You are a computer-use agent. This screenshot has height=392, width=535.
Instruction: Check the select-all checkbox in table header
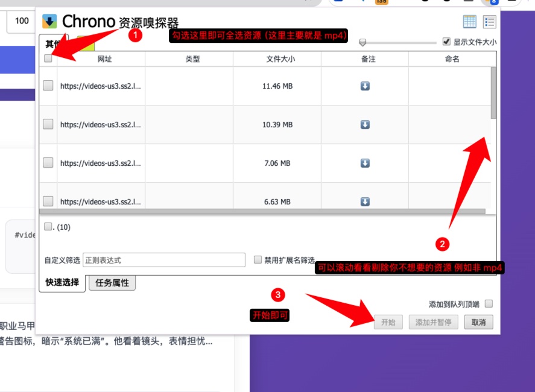coord(48,58)
